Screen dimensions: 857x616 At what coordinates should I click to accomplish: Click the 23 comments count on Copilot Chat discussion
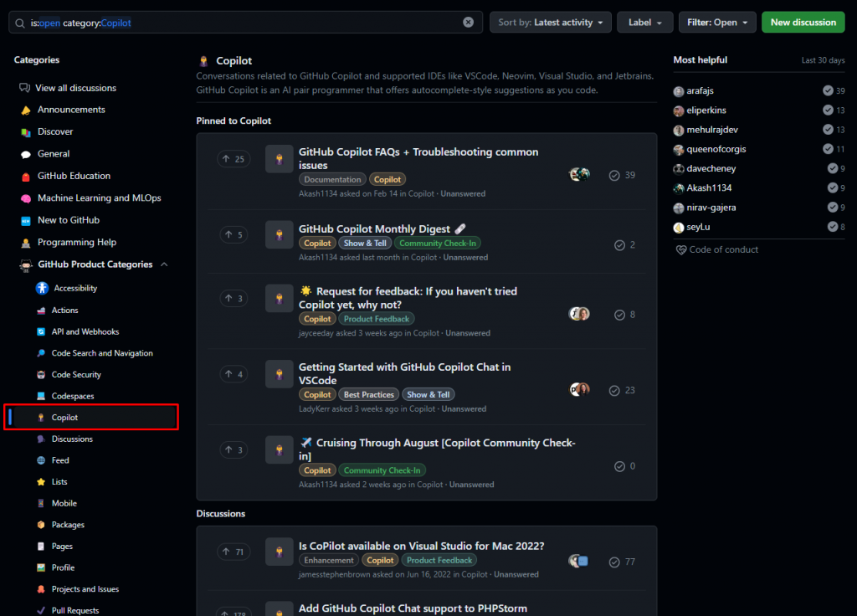click(x=622, y=390)
